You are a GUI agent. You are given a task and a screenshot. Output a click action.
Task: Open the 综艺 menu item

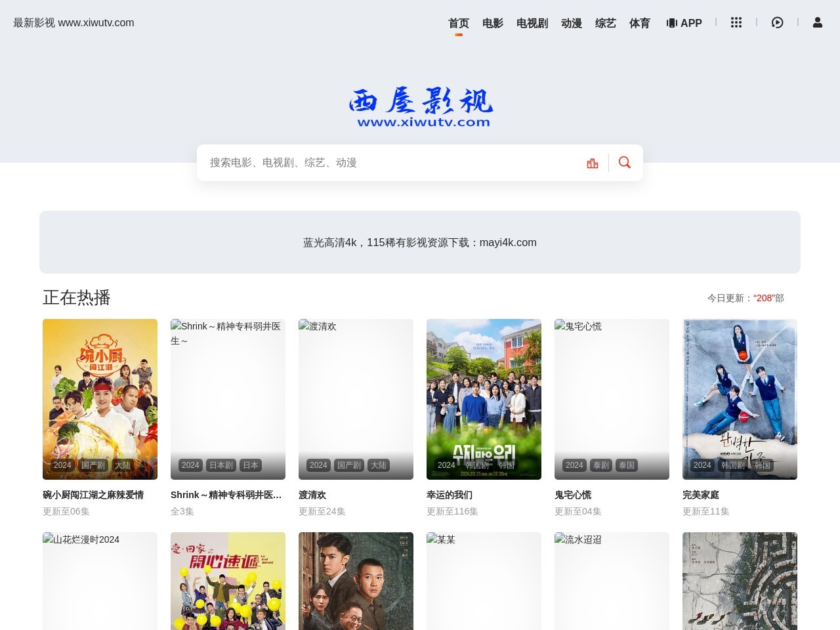(606, 23)
